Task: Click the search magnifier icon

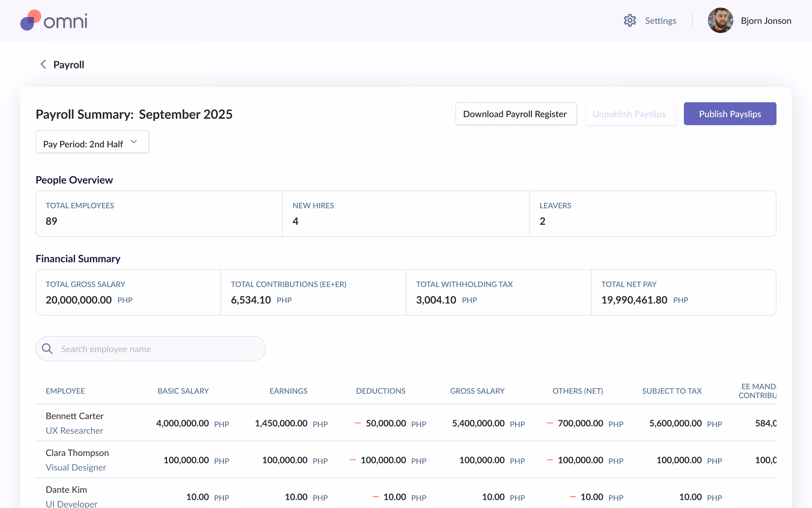Action: point(47,348)
